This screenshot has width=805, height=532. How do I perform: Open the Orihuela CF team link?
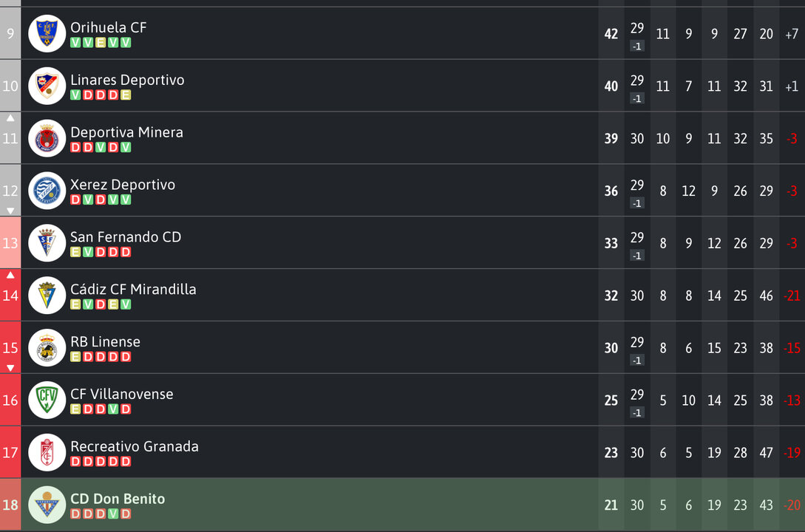point(109,27)
